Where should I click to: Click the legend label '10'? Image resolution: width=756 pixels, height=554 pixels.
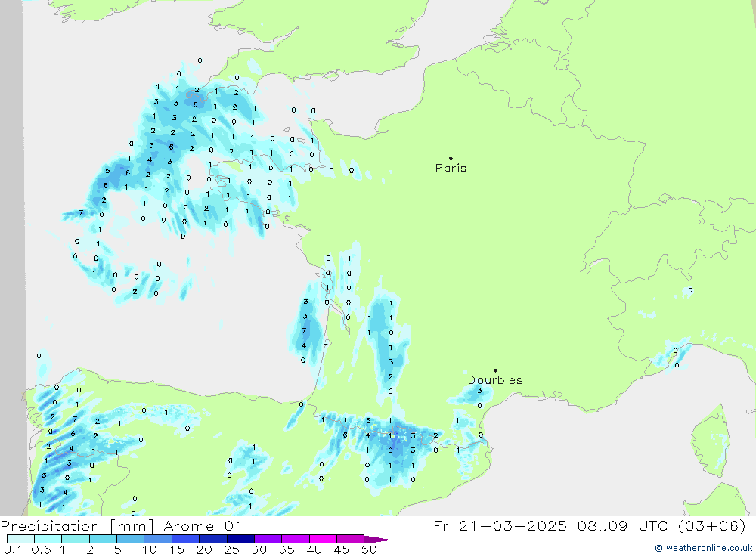click(x=150, y=549)
